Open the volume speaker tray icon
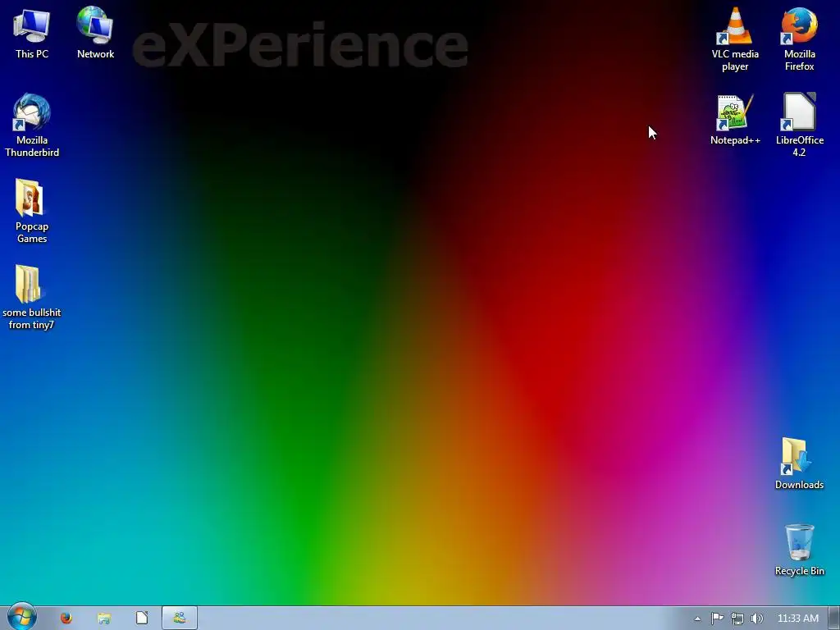 [757, 619]
